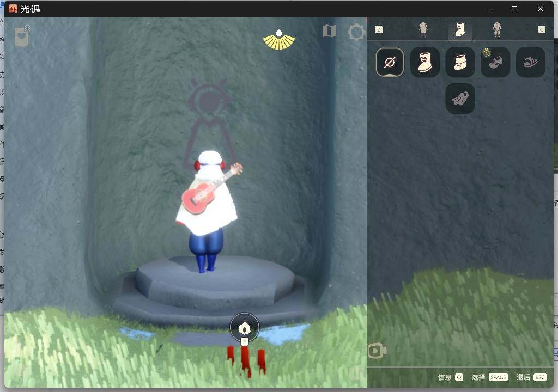
Task: Switch to the shoes tab
Action: click(460, 29)
